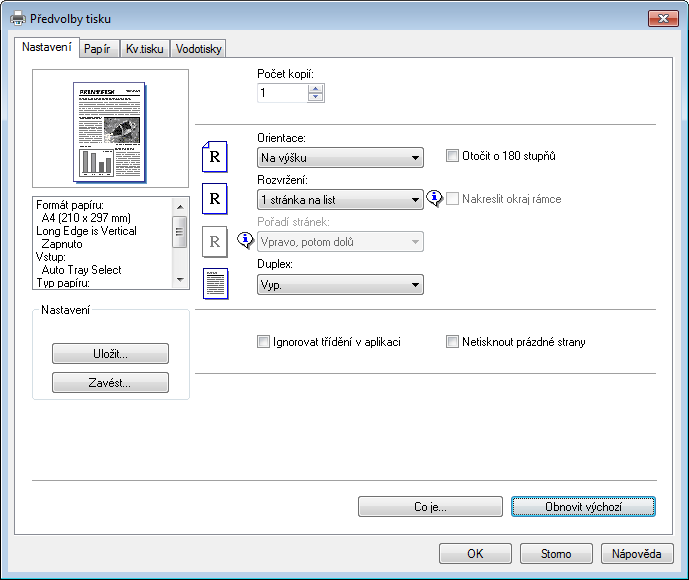Click the duplex document page icon
The height and width of the screenshot is (580, 689).
point(215,283)
